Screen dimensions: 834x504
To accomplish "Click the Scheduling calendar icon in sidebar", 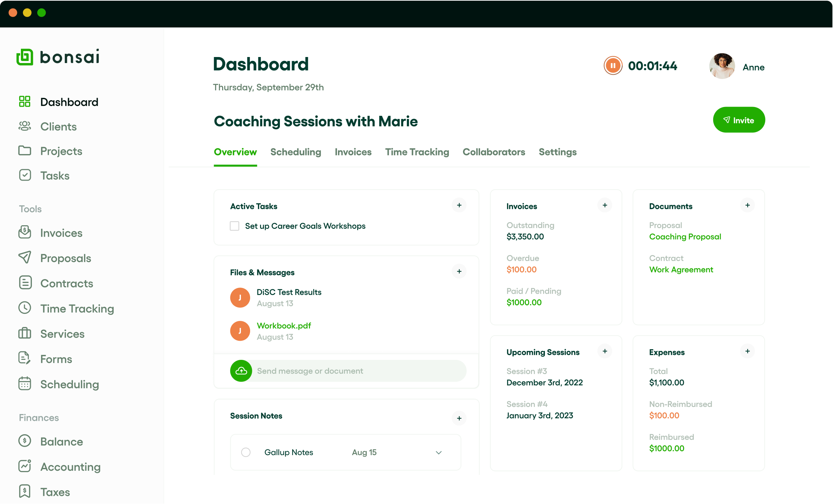I will tap(25, 384).
